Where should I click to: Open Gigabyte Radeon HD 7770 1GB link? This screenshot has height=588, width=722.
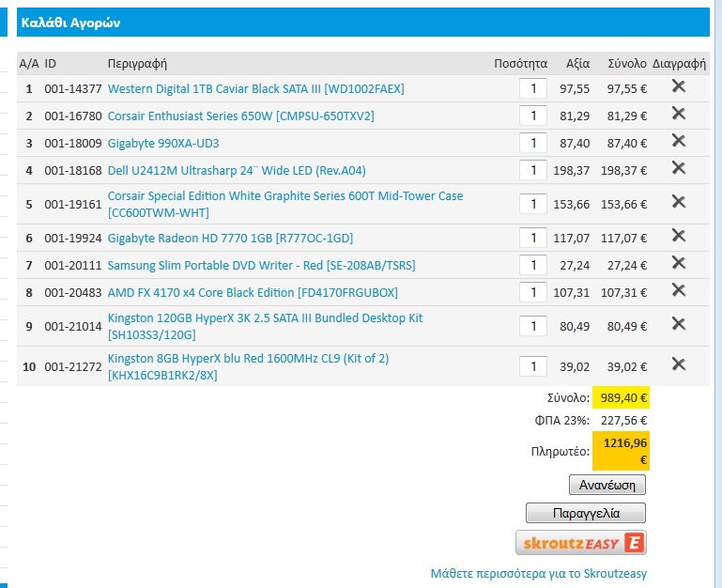point(230,239)
